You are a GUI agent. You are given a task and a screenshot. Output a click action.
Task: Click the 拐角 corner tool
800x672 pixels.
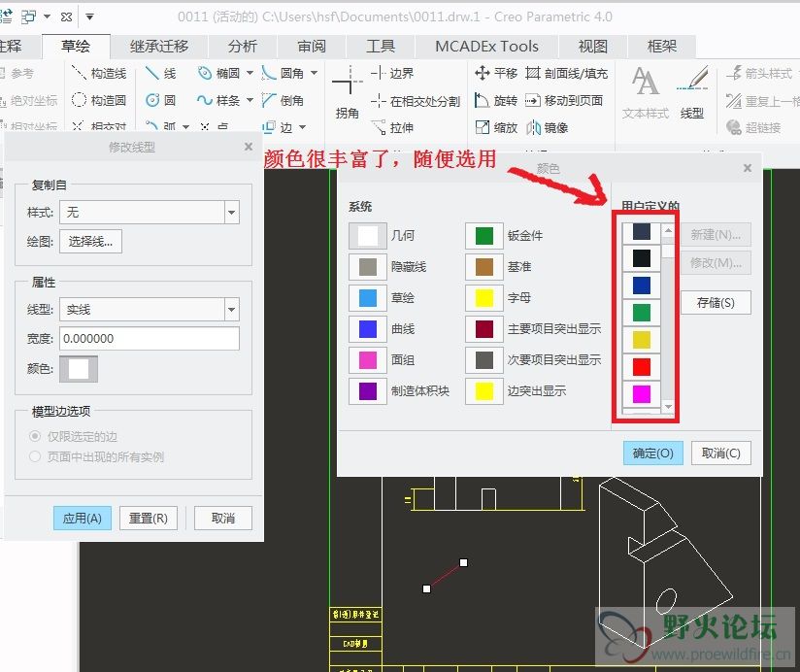point(347,92)
